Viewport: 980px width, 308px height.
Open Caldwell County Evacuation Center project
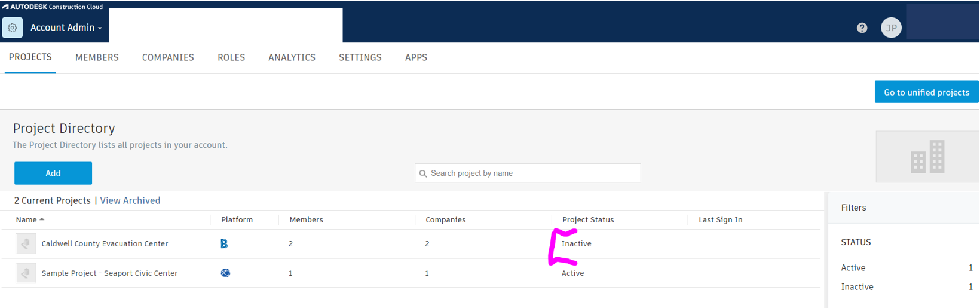(105, 243)
